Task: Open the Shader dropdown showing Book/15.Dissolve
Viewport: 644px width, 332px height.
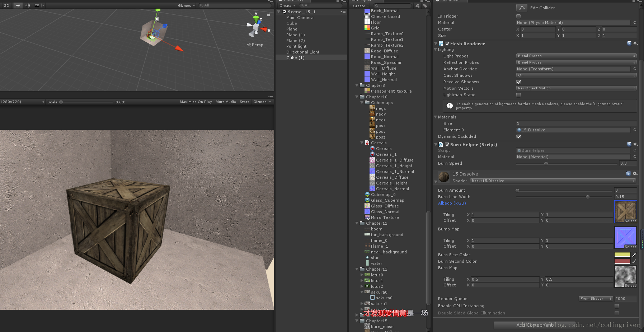Action: tap(553, 181)
